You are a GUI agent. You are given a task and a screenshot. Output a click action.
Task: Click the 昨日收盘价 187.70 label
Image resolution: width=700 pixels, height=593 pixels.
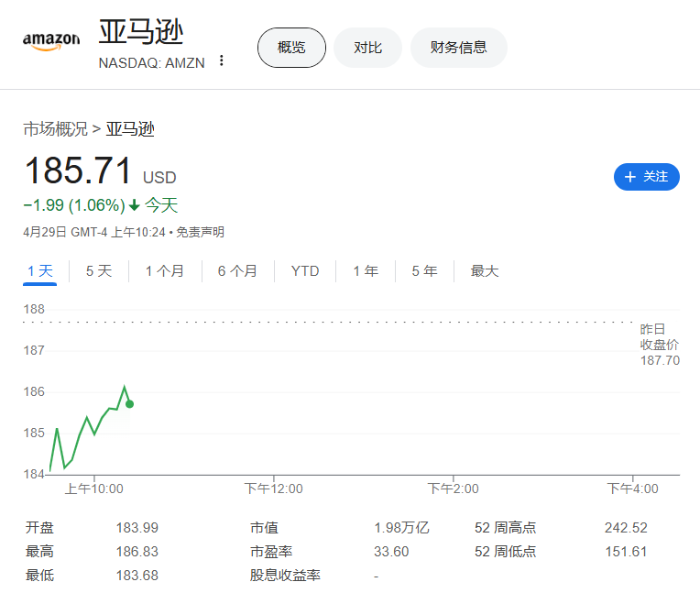tap(660, 345)
